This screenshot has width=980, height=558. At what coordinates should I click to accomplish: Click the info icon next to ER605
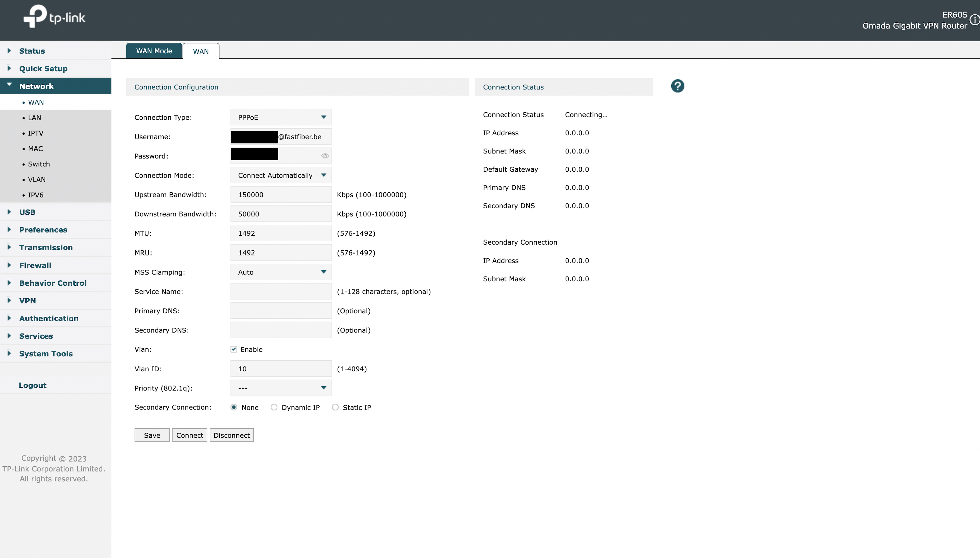point(975,20)
